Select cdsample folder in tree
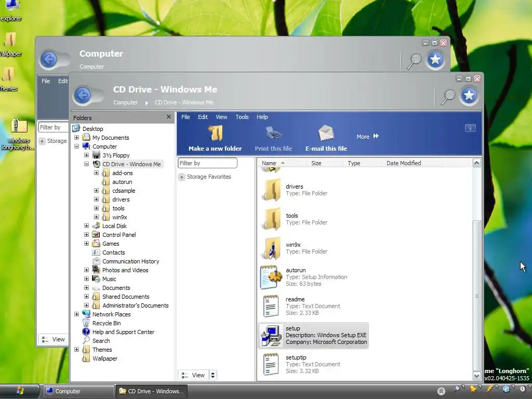This screenshot has width=532, height=399. tap(124, 191)
